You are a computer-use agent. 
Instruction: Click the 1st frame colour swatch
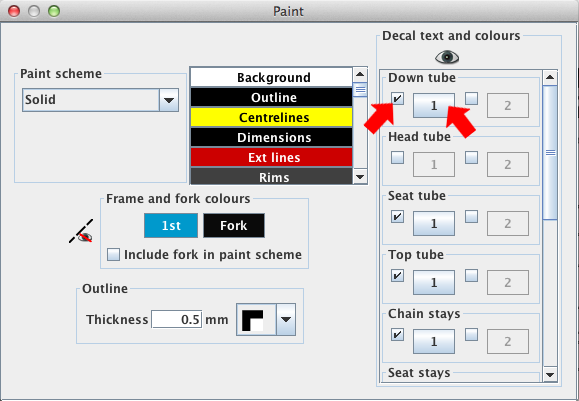pos(171,225)
